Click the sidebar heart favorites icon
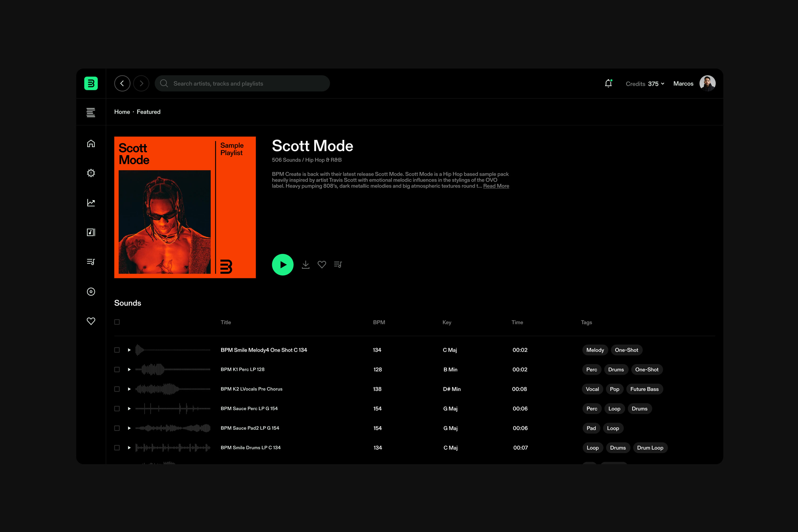Image resolution: width=798 pixels, height=532 pixels. click(x=91, y=321)
